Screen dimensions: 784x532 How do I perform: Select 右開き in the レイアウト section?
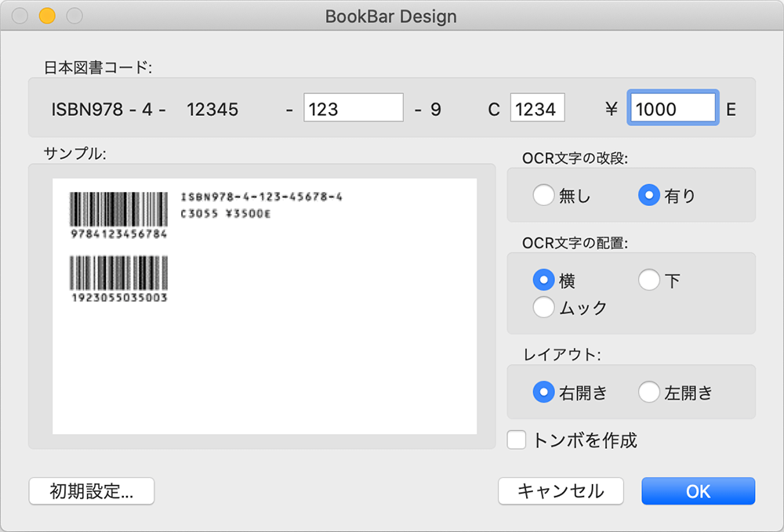[543, 392]
